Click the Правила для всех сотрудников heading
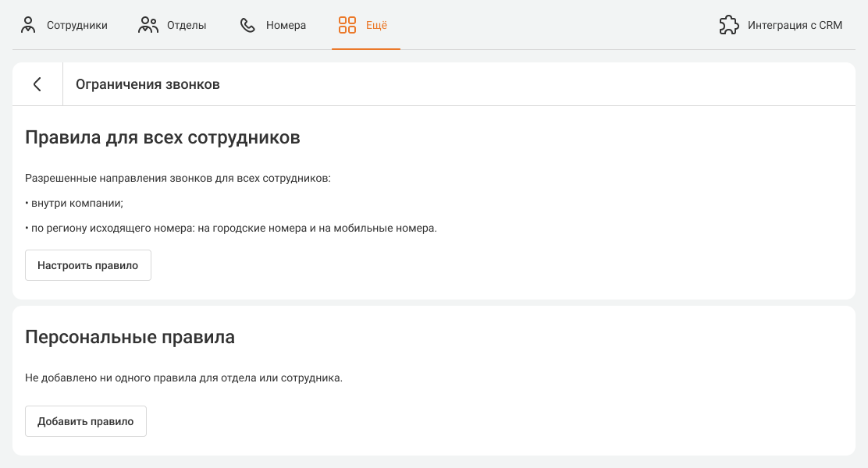 point(162,138)
